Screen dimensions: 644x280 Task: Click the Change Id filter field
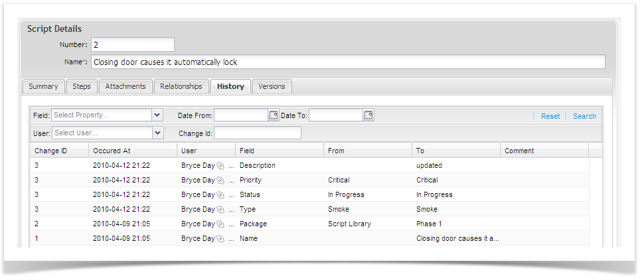tap(258, 133)
